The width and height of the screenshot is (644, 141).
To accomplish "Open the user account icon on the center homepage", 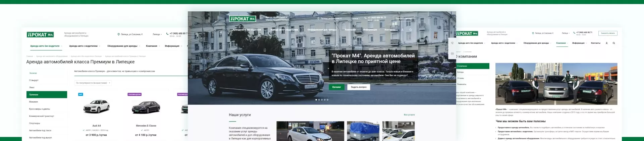I will [402, 30].
